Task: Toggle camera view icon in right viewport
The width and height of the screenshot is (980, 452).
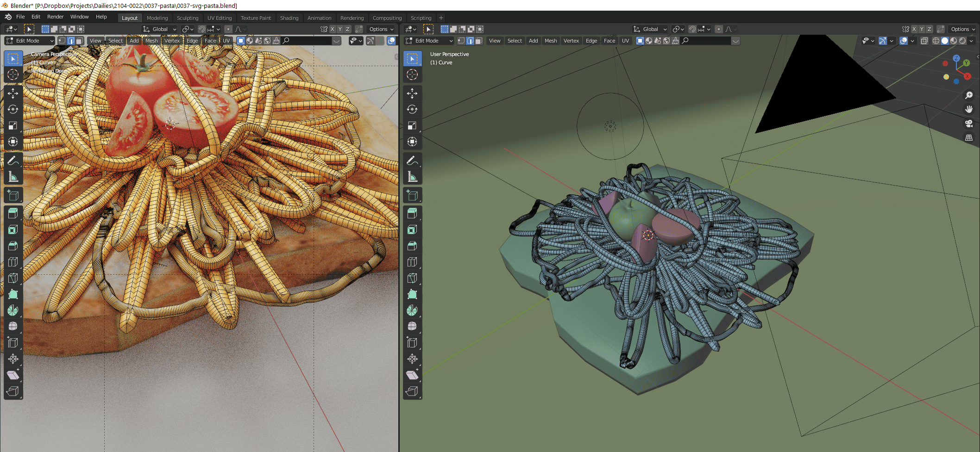Action: (968, 124)
